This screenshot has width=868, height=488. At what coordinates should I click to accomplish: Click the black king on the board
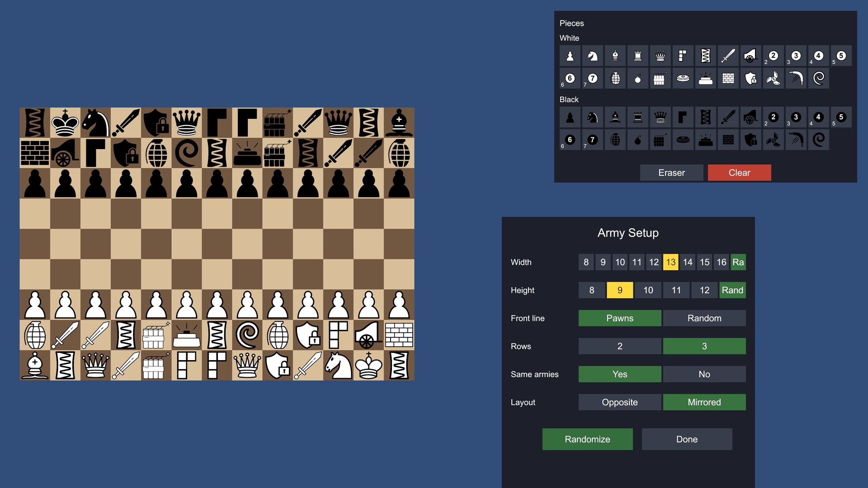point(65,122)
